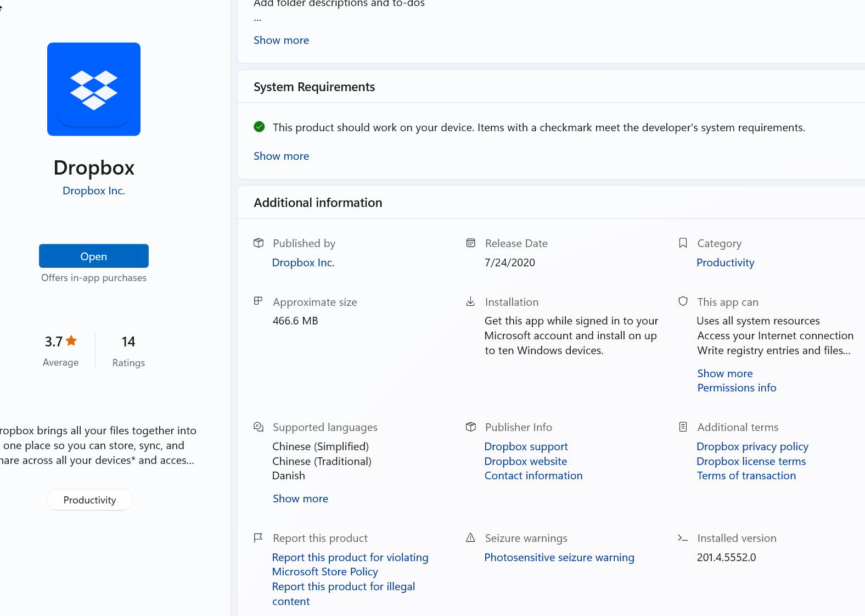Click the shield icon beside This app can
The image size is (865, 616).
(x=683, y=301)
